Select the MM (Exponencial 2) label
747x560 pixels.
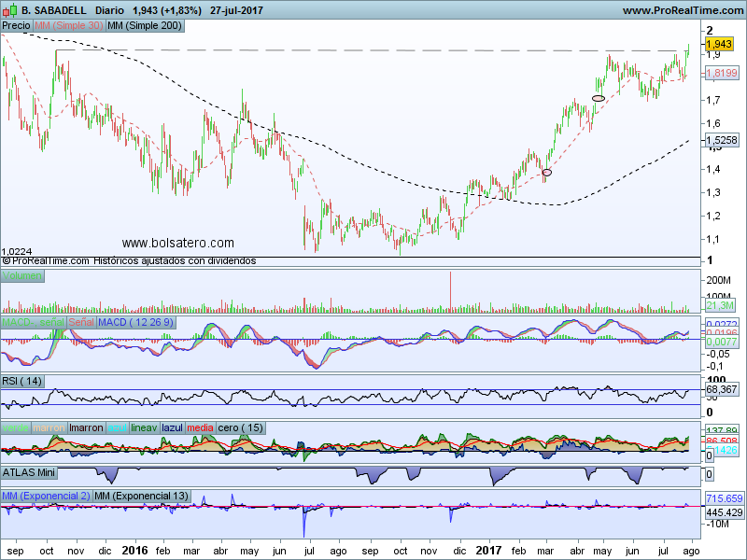click(47, 494)
